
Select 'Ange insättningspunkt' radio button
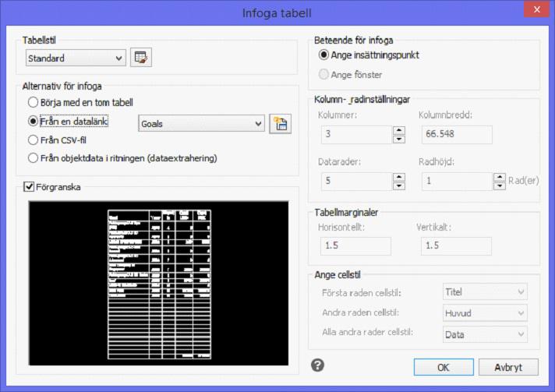click(369, 55)
